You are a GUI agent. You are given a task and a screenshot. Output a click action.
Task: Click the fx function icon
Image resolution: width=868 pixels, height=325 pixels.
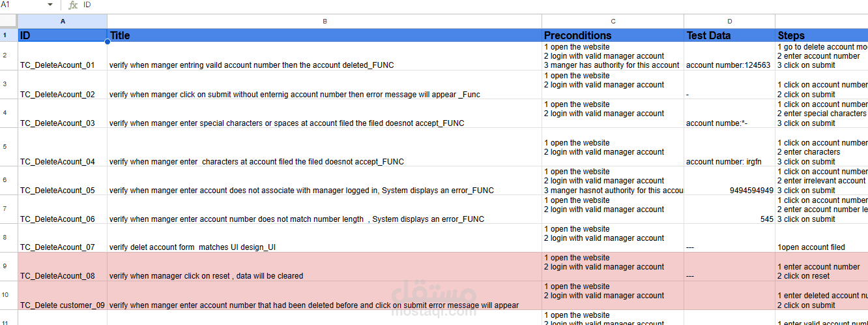(x=73, y=5)
